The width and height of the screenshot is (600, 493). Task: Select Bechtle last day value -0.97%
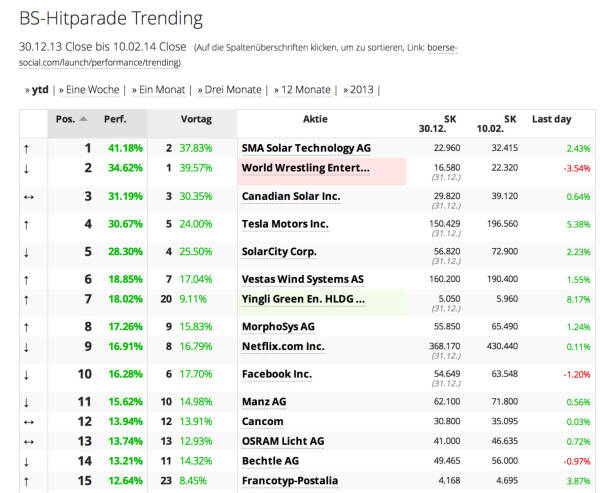click(577, 461)
